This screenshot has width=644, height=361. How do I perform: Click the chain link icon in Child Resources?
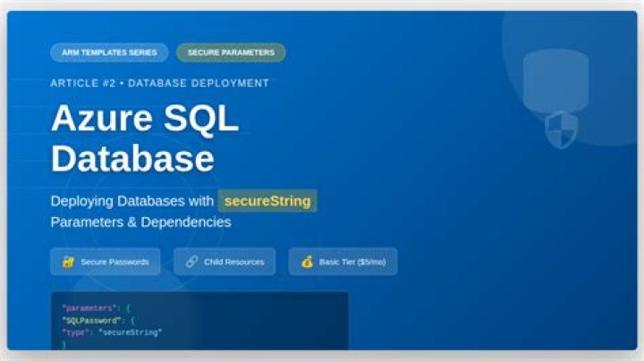191,262
